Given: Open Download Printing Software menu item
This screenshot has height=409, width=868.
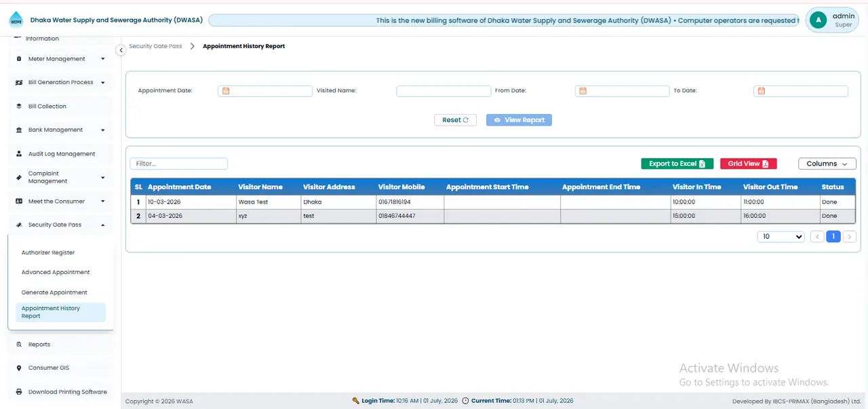Looking at the screenshot, I should coord(61,392).
